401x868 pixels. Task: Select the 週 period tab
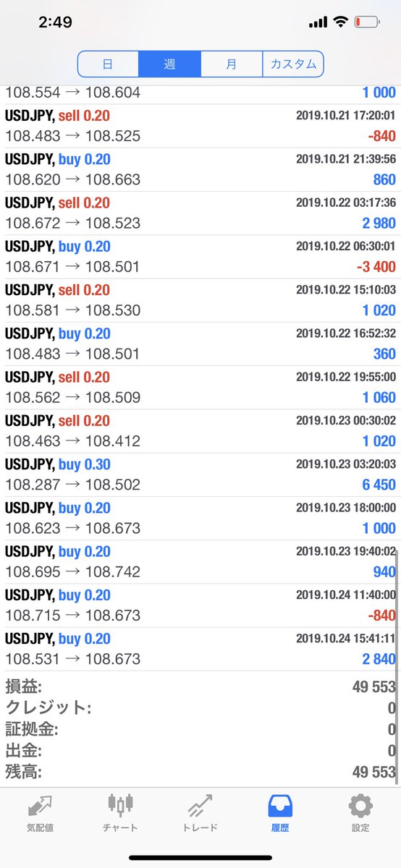point(169,64)
